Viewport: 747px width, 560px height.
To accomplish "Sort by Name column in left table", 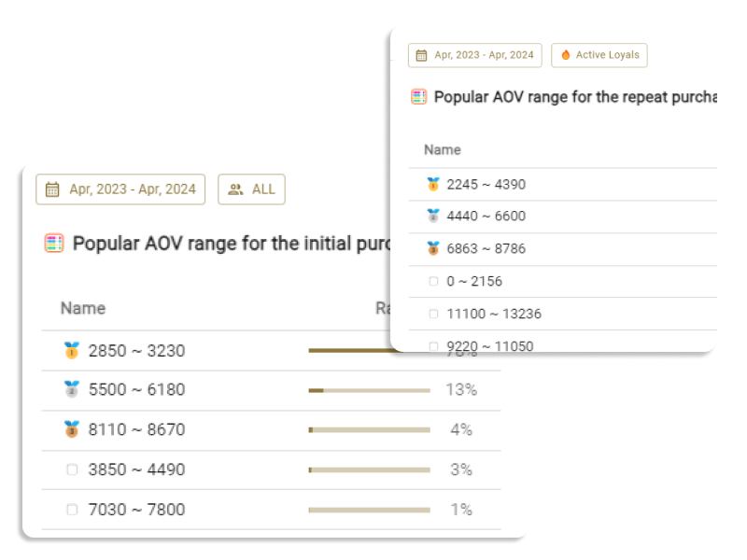I will [83, 308].
